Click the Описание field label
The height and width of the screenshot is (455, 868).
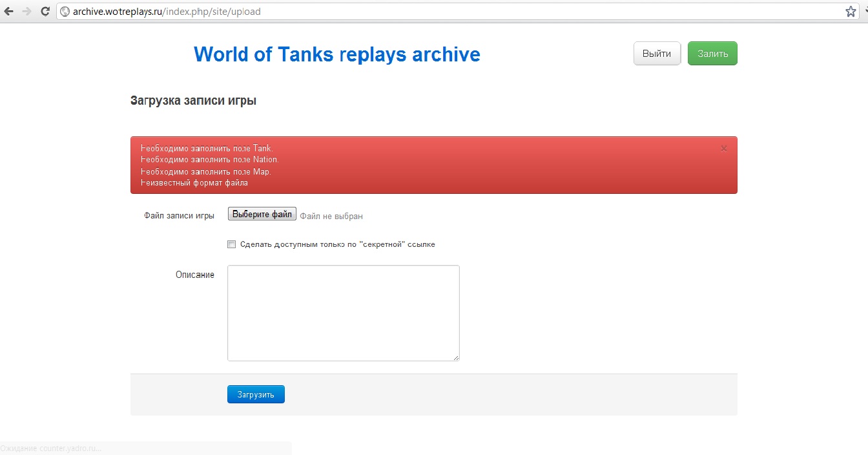tap(195, 275)
